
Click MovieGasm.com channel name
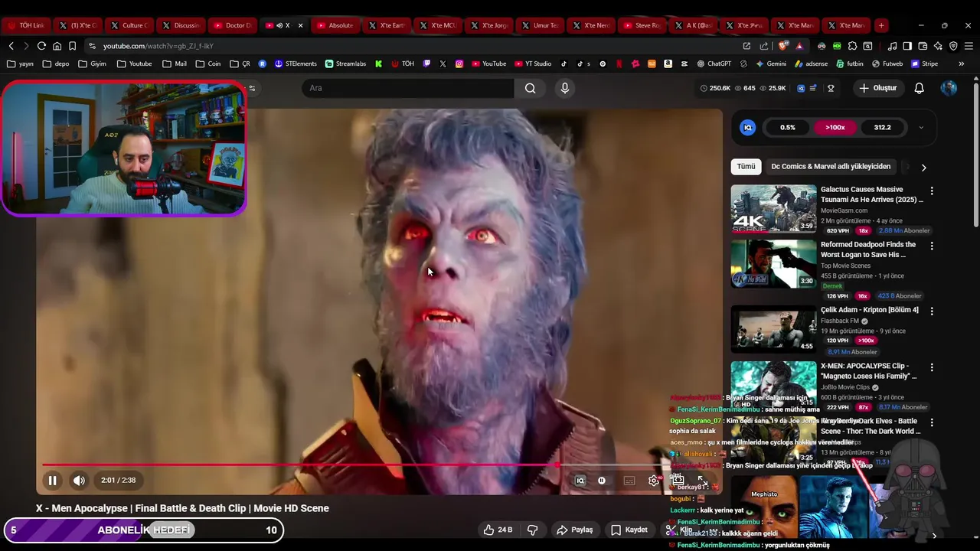pyautogui.click(x=844, y=210)
